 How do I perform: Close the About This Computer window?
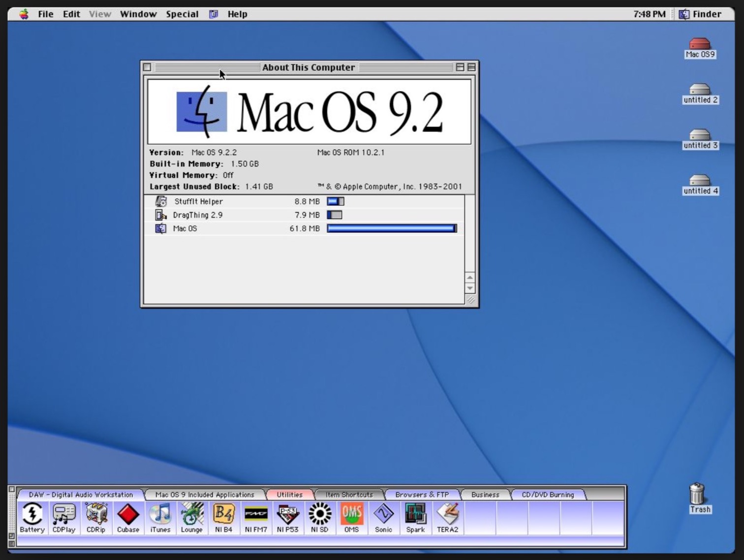pos(147,67)
